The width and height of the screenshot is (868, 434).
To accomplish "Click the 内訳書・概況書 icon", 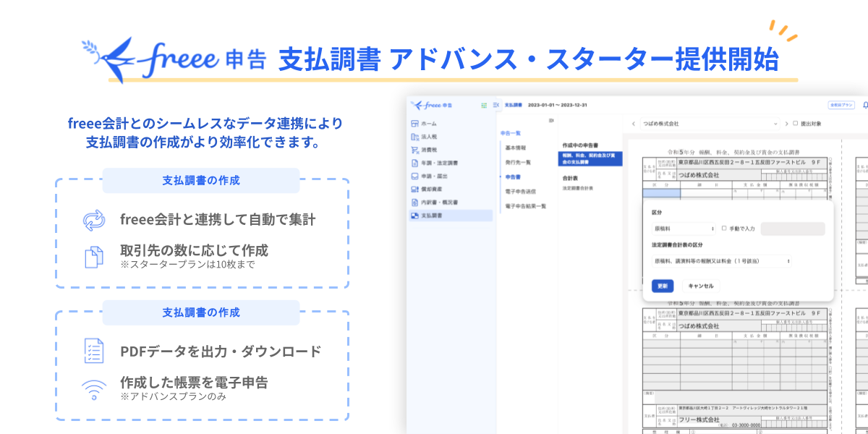I will tap(414, 202).
